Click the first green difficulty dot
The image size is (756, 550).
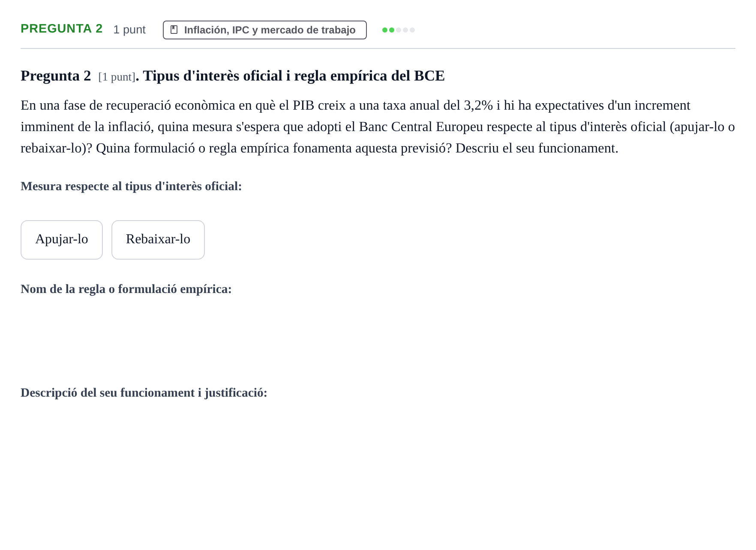coord(385,30)
